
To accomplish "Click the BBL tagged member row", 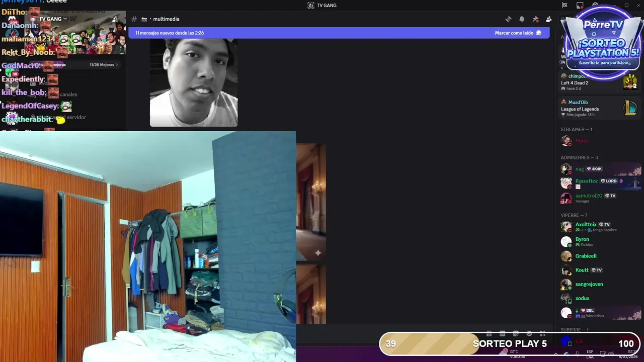I will 601,313.
